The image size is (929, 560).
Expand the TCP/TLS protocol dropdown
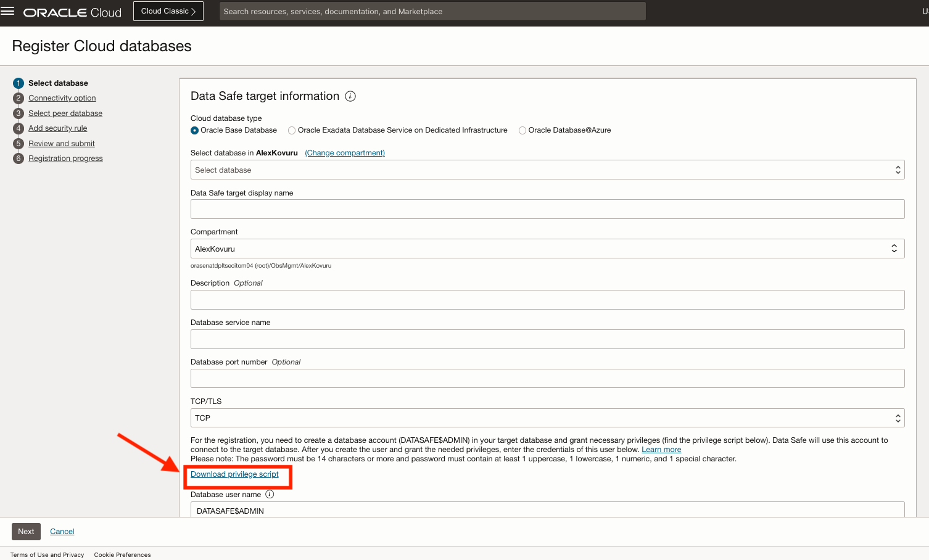click(547, 418)
